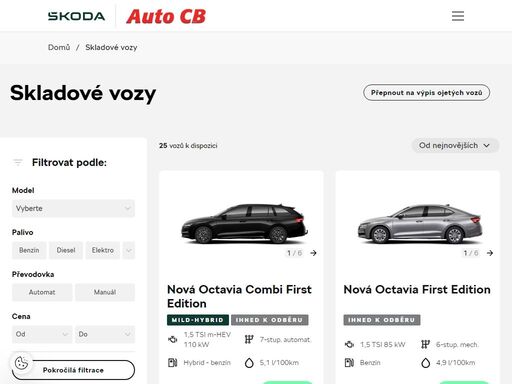This screenshot has height=384, width=512.
Task: Click next image arrow on Octavia Combi
Action: pos(313,253)
